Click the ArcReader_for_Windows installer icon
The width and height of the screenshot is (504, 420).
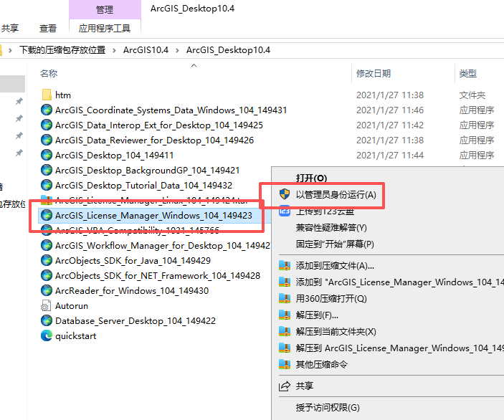(47, 290)
